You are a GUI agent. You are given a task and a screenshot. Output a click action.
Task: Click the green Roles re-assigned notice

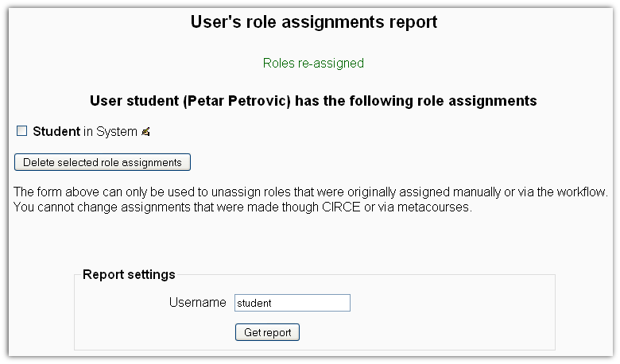click(x=313, y=64)
